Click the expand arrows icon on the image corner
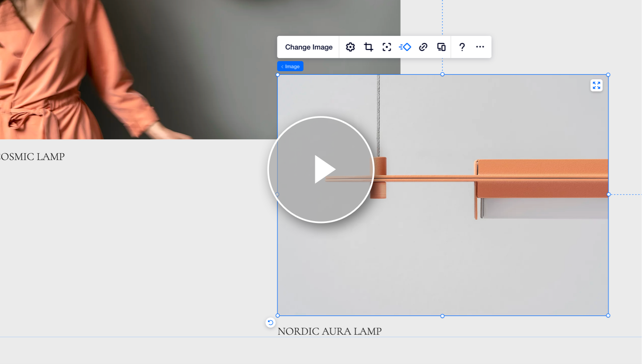Image resolution: width=642 pixels, height=364 pixels. [x=597, y=85]
